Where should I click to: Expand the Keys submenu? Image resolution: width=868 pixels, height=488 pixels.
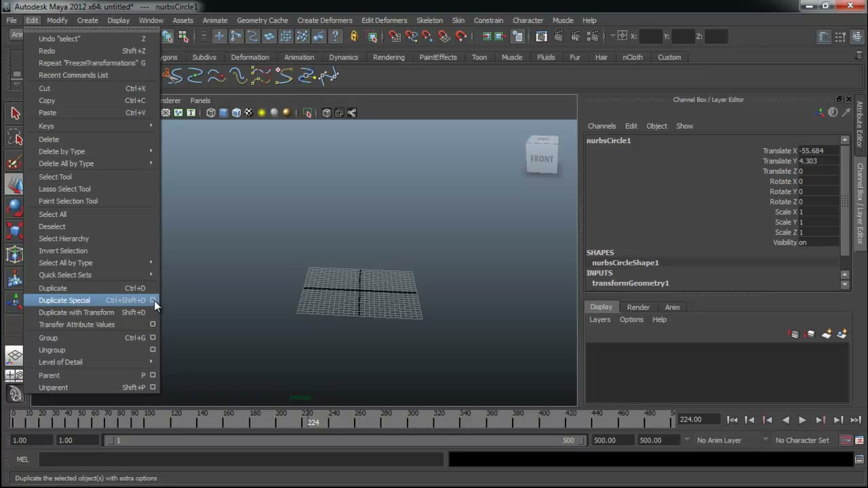(151, 126)
